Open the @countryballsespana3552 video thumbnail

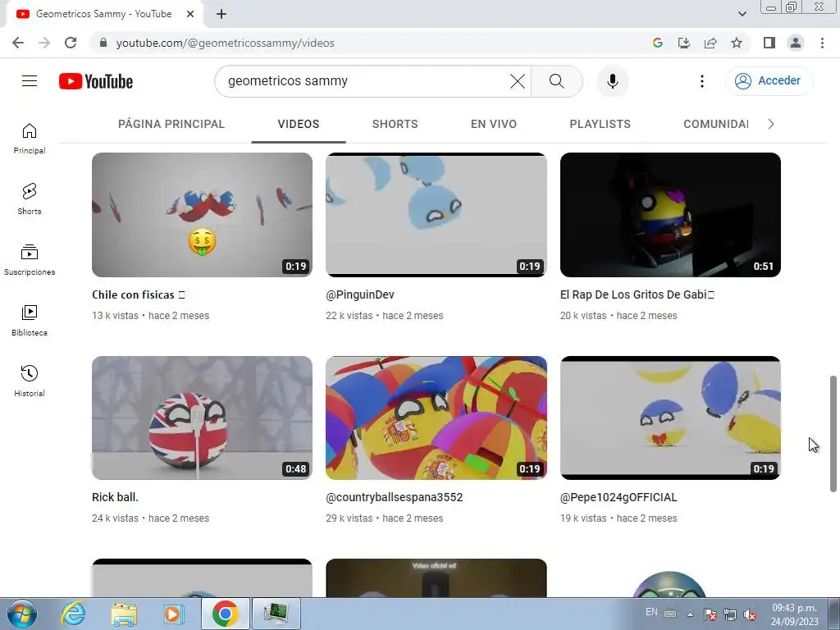point(436,418)
